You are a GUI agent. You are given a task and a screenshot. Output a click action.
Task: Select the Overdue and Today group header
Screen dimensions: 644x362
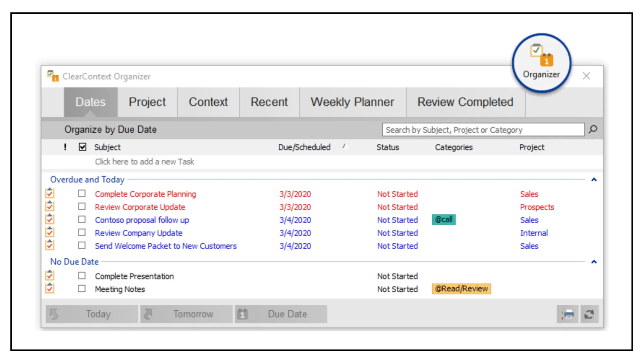[87, 180]
